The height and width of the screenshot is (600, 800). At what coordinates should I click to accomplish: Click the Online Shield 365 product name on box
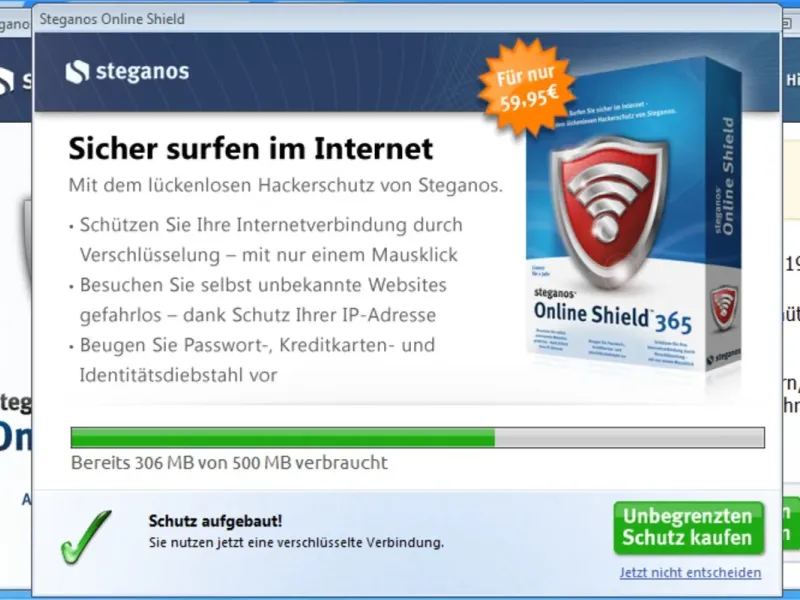612,317
